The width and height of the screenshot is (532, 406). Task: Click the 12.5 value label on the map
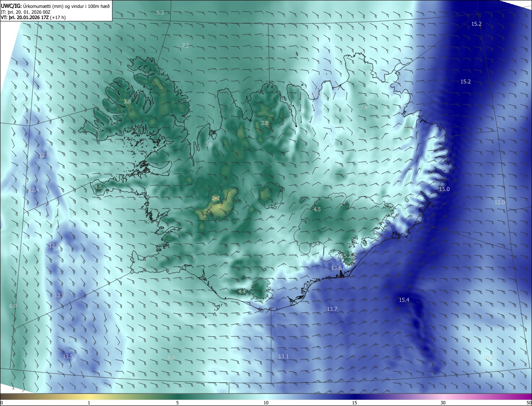44,155
